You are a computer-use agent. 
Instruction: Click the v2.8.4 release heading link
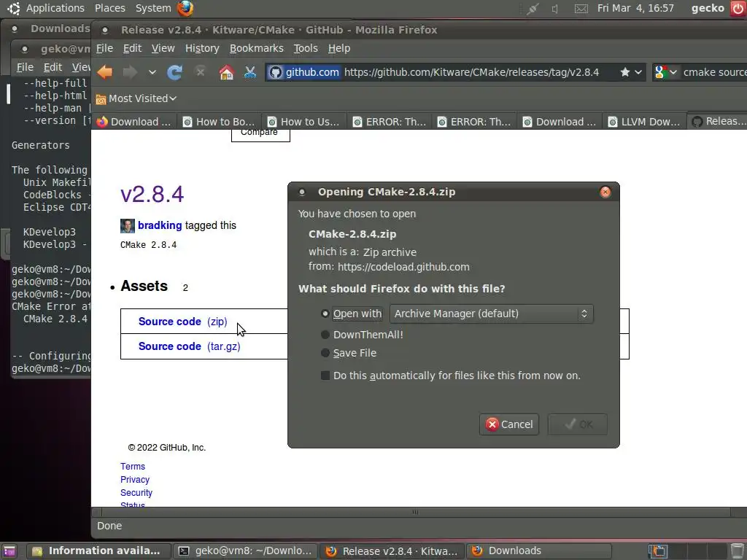[152, 194]
